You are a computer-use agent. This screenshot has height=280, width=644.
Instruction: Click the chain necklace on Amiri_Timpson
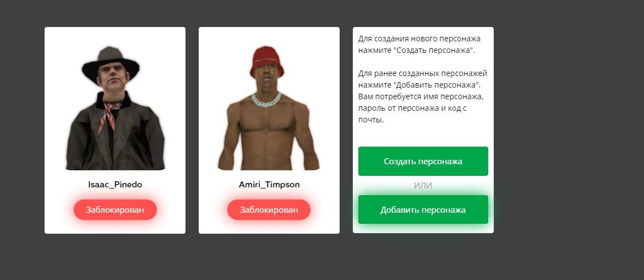coord(266,100)
